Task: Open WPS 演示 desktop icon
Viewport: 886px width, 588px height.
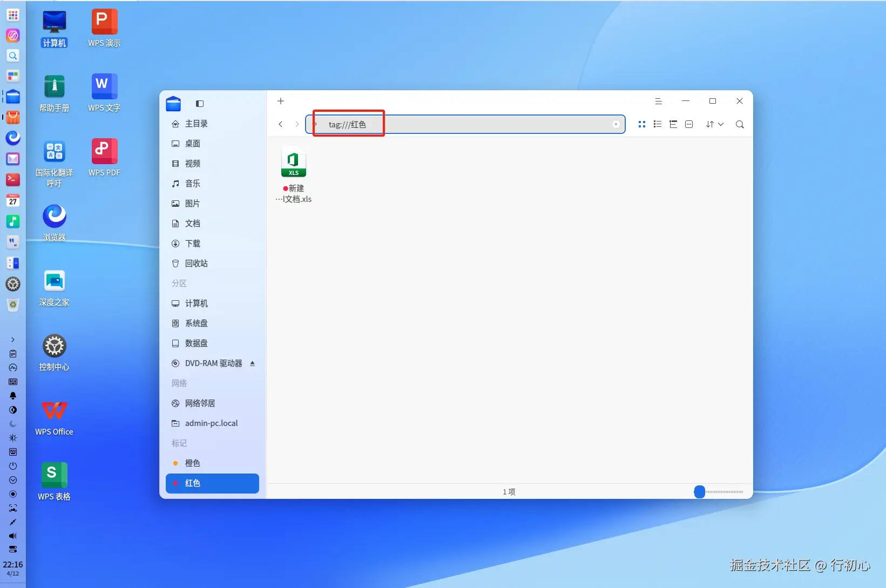Action: [104, 29]
